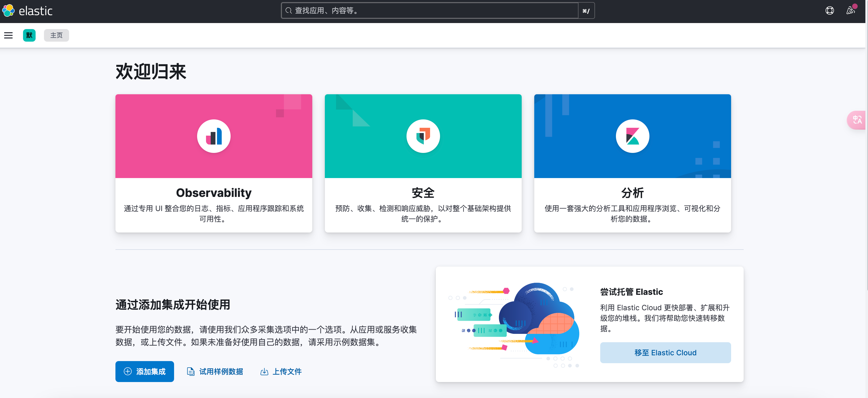View news via the confetti newsfeed icon
This screenshot has width=868, height=398.
850,10
